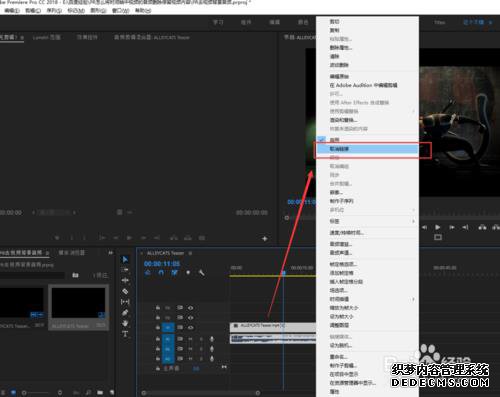Image resolution: width=500 pixels, height=397 pixels.
Task: Click the blue timeline timecode 00:00:11:05
Action: [x=162, y=264]
